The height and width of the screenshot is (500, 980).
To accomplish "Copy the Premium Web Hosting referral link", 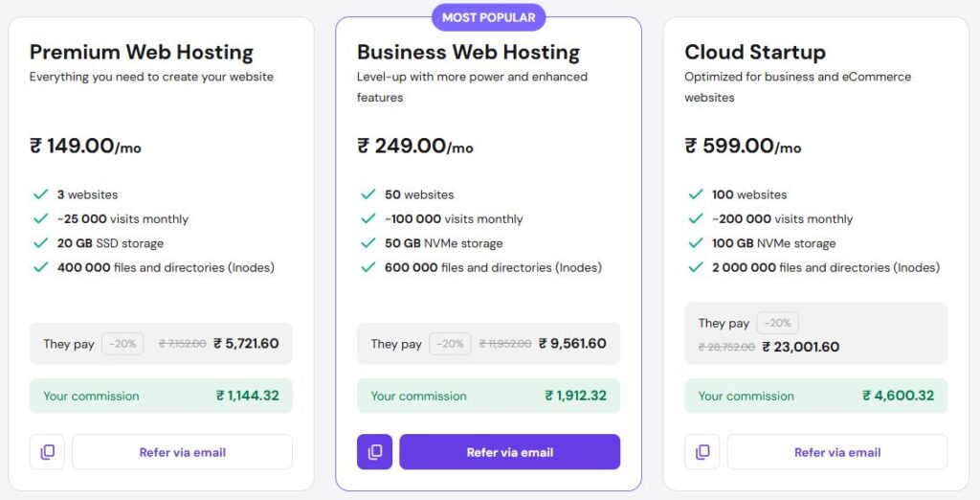I will click(47, 452).
